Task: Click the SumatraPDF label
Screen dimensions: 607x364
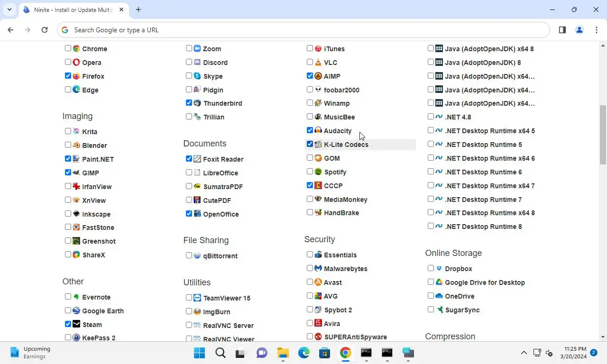Action: point(223,187)
